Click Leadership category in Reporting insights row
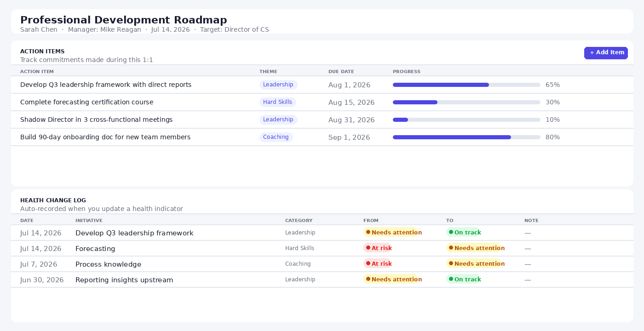644x331 pixels. coord(300,280)
